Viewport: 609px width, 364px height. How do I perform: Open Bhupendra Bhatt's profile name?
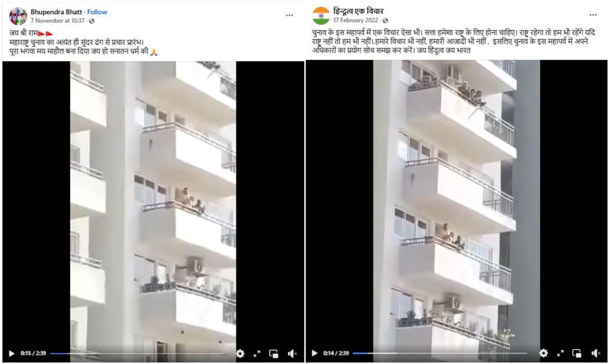pos(56,12)
